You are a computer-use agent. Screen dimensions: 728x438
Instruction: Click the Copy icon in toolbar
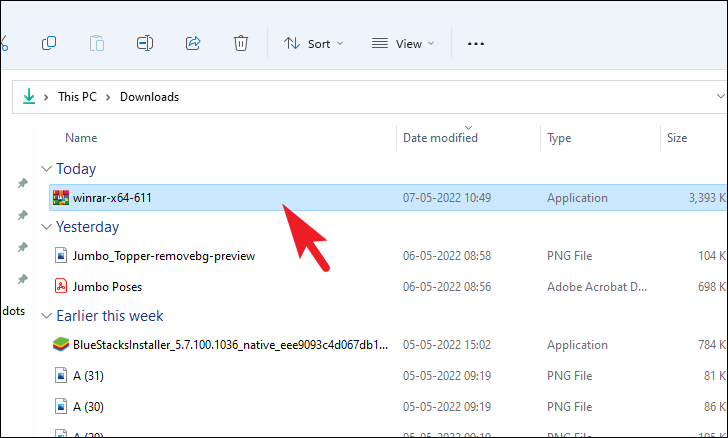tap(49, 43)
